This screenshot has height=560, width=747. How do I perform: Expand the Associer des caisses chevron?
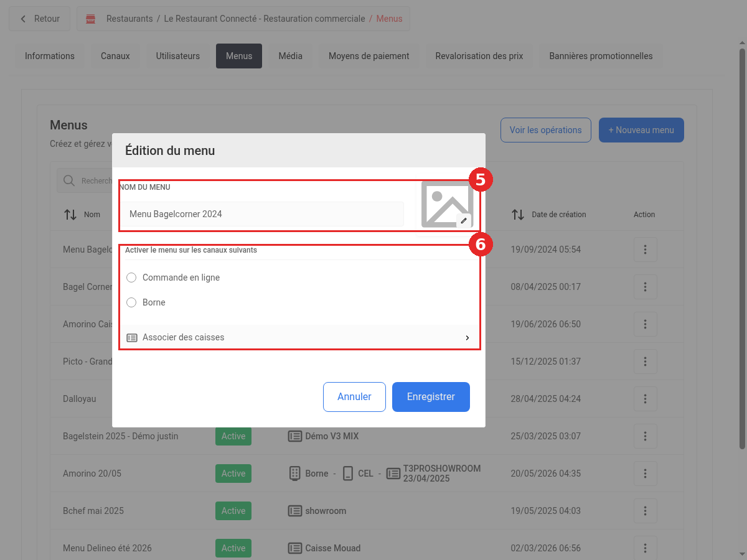tap(467, 338)
